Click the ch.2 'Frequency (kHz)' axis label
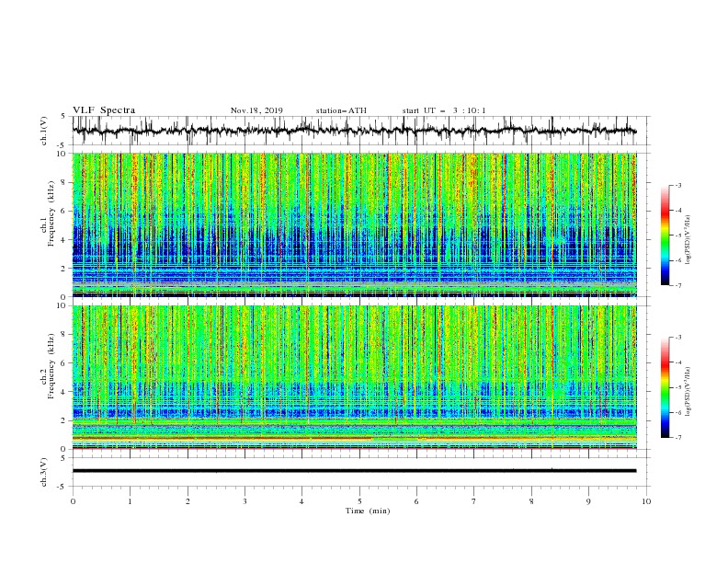 point(51,365)
